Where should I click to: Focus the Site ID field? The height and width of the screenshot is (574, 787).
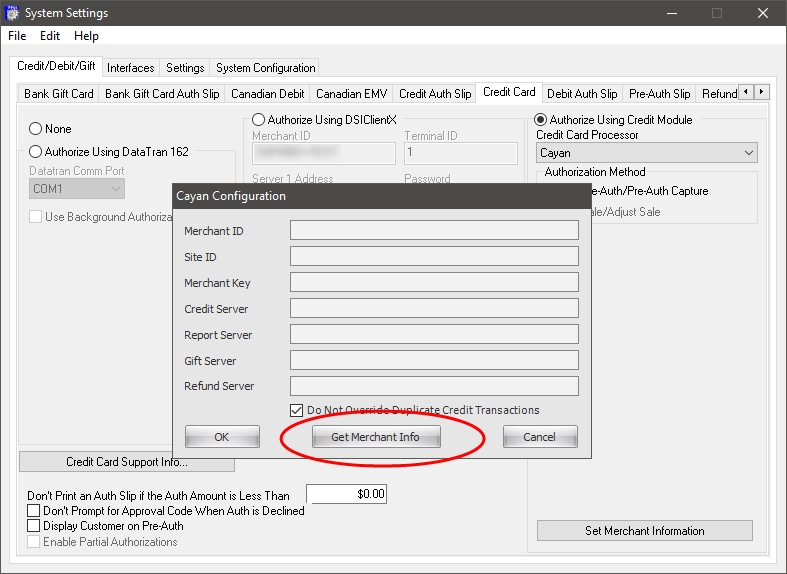pos(434,256)
